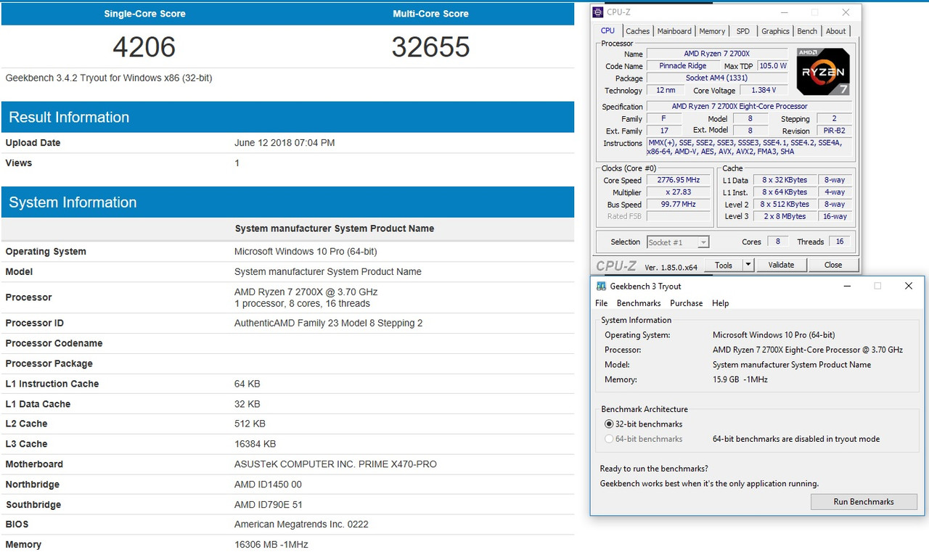Close the Geekbench 3 Tryout window

(909, 287)
